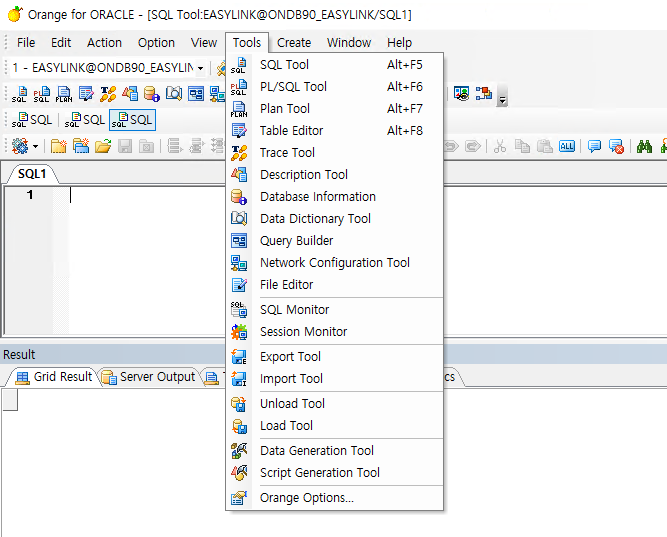
Task: Choose Export Tool menu entry
Action: click(334, 357)
